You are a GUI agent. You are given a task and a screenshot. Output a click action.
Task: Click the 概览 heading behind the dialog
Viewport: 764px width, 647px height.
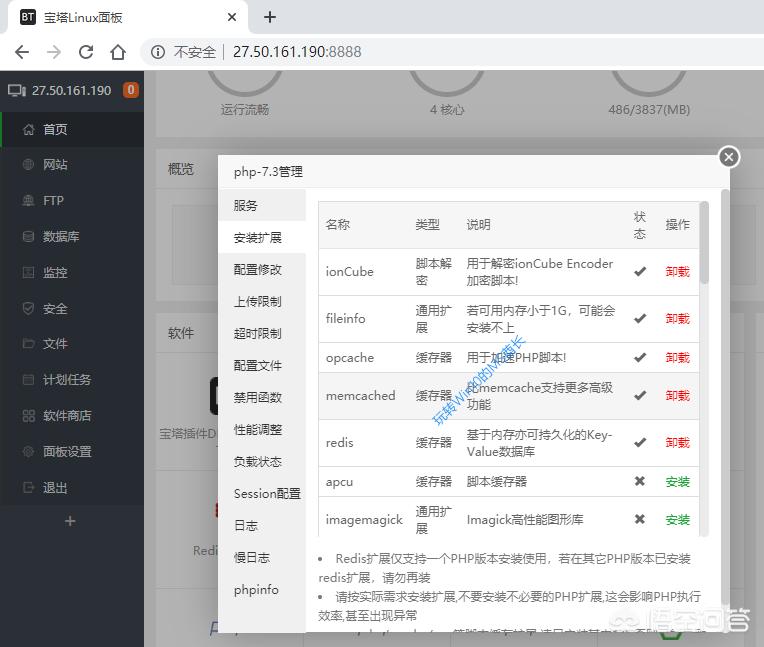pyautogui.click(x=181, y=169)
